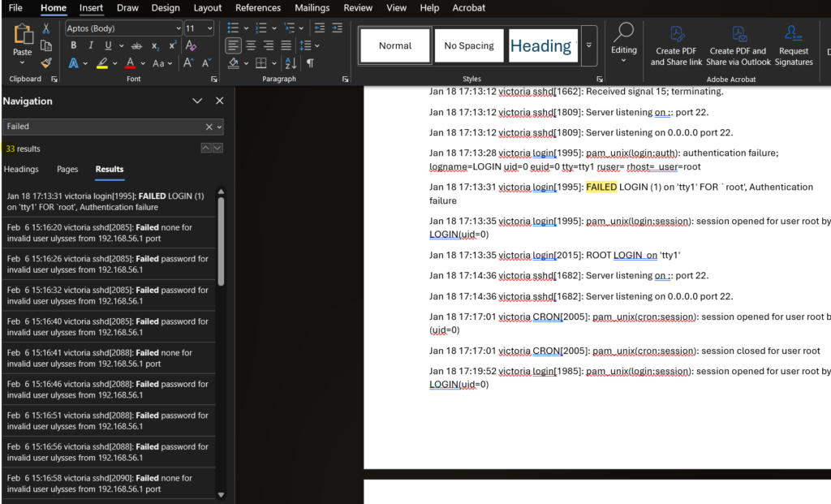Expand the Styles gallery
The width and height of the screenshot is (831, 504).
pyautogui.click(x=589, y=45)
